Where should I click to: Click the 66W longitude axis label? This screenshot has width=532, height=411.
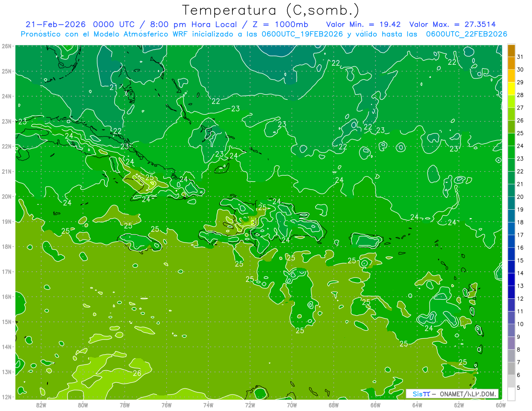(376, 404)
